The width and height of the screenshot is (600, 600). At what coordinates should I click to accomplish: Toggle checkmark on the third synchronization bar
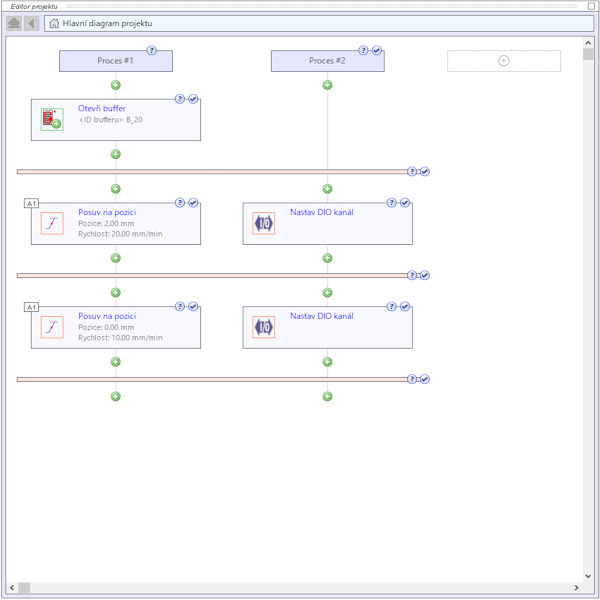click(x=425, y=379)
